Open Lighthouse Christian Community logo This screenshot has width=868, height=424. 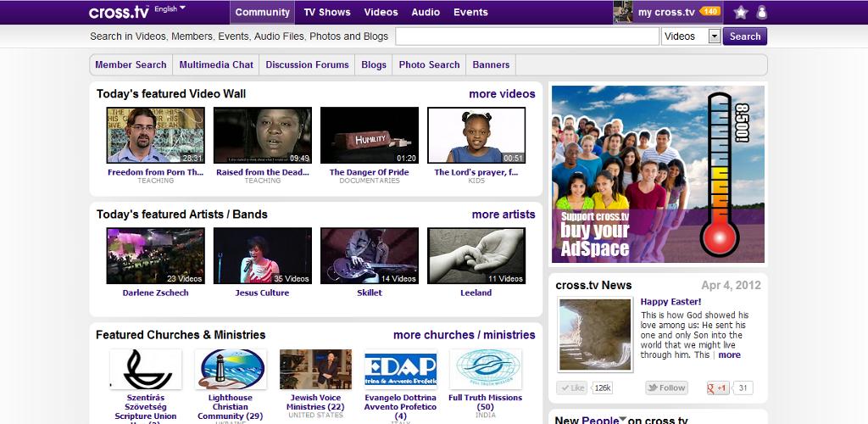231,369
